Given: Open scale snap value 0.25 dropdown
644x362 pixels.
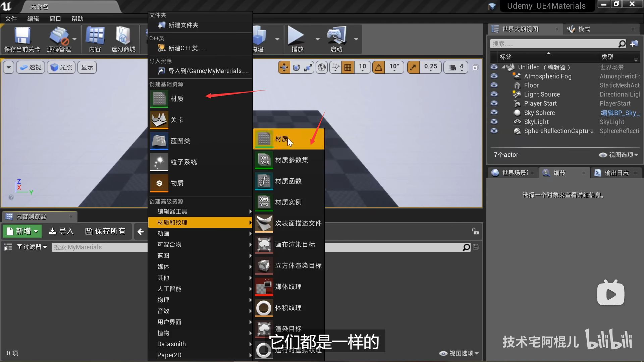Looking at the screenshot, I should tap(430, 67).
